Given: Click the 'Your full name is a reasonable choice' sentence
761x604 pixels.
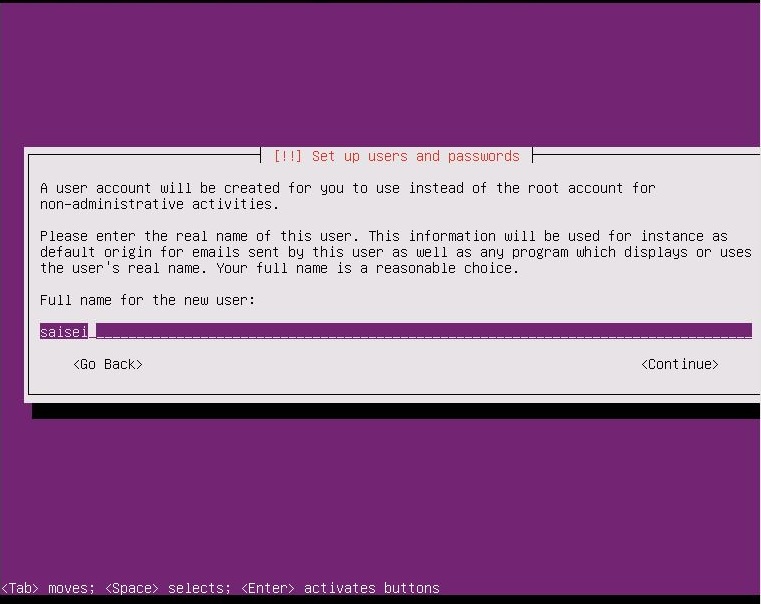Looking at the screenshot, I should pos(368,268).
